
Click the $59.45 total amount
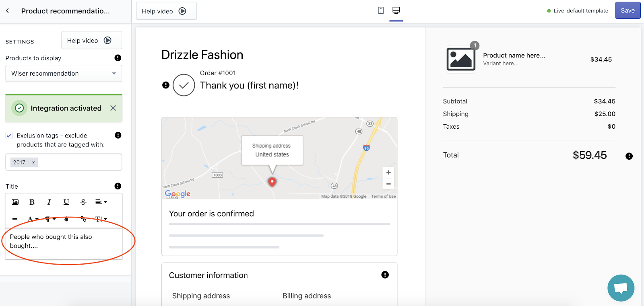590,155
